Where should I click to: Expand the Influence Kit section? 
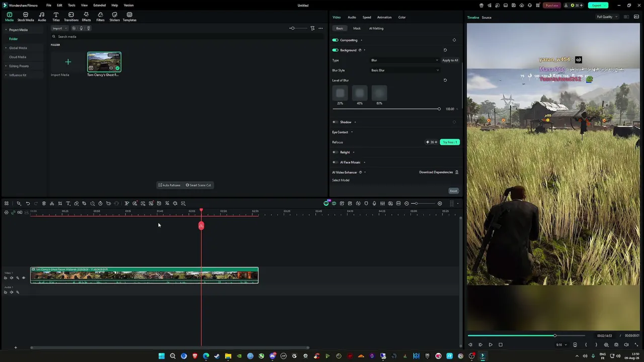(6, 75)
